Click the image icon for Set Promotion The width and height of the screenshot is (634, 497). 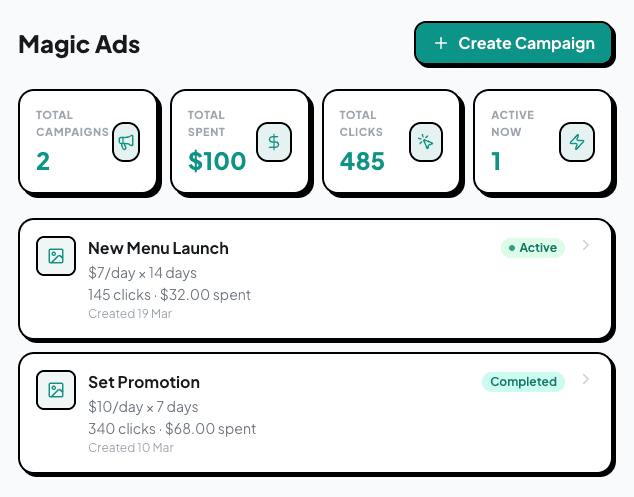56,390
